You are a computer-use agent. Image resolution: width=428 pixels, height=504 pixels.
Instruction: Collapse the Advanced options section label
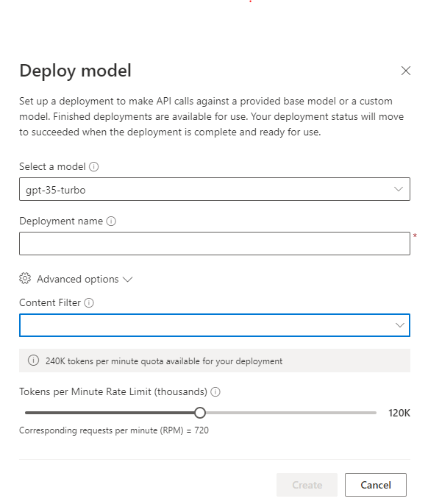(78, 279)
